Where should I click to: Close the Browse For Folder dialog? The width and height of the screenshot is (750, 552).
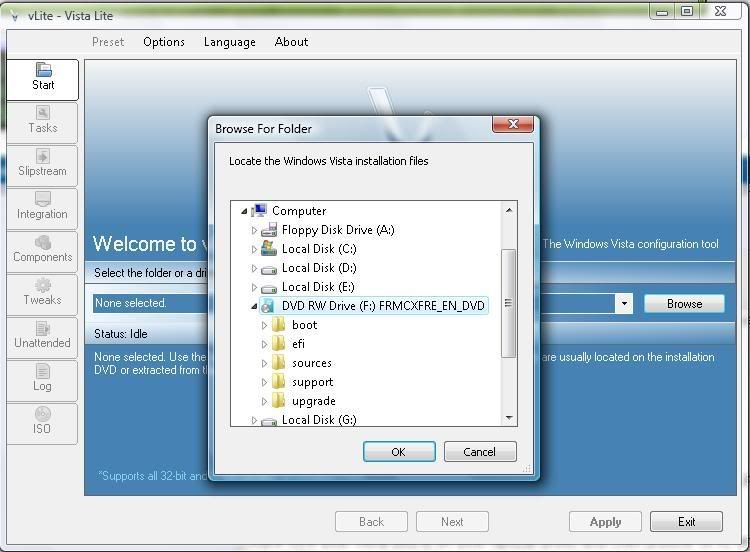(x=513, y=124)
